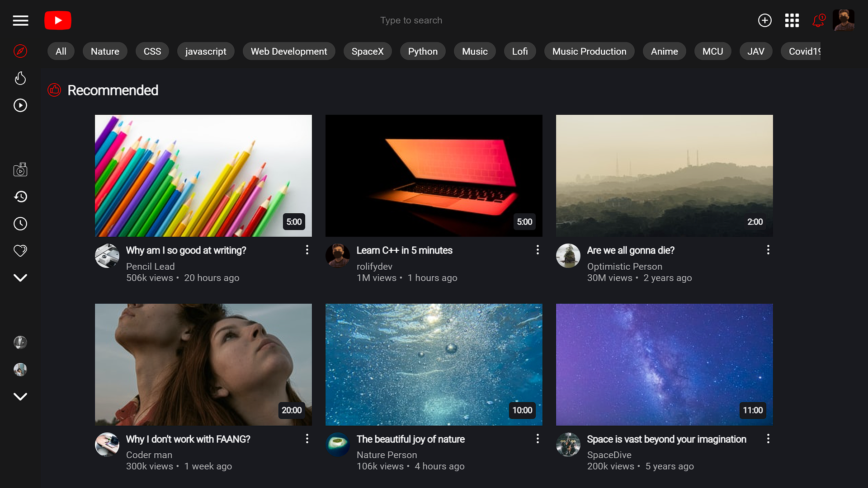Click the red YouTube logo
868x488 pixels.
pos(58,20)
